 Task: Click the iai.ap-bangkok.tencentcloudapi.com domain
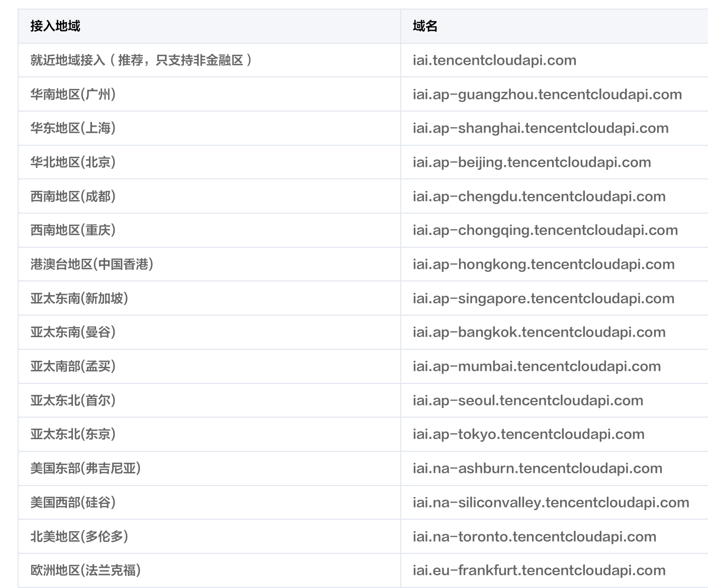coord(539,332)
